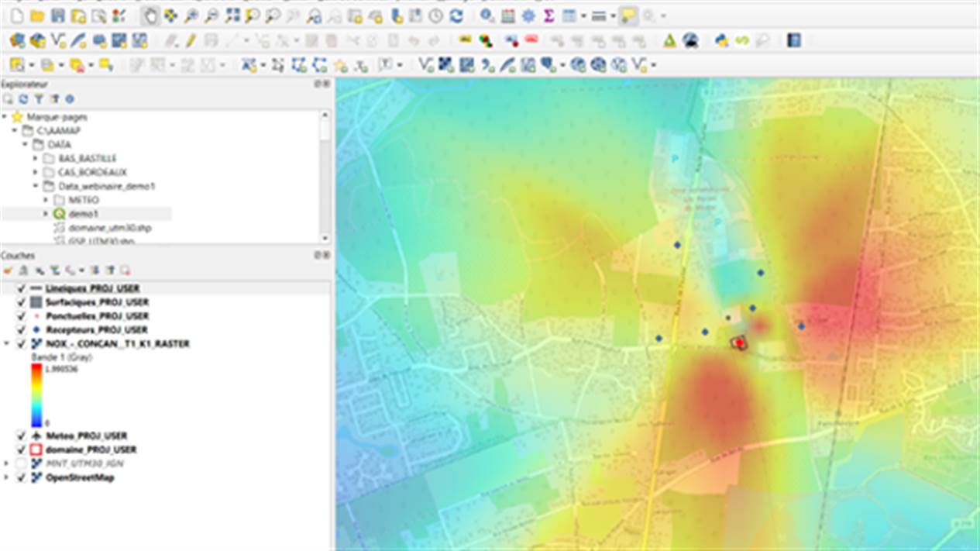Screen dimensions: 980x551
Task: Open a project with the yellow folder icon
Action: [x=36, y=15]
